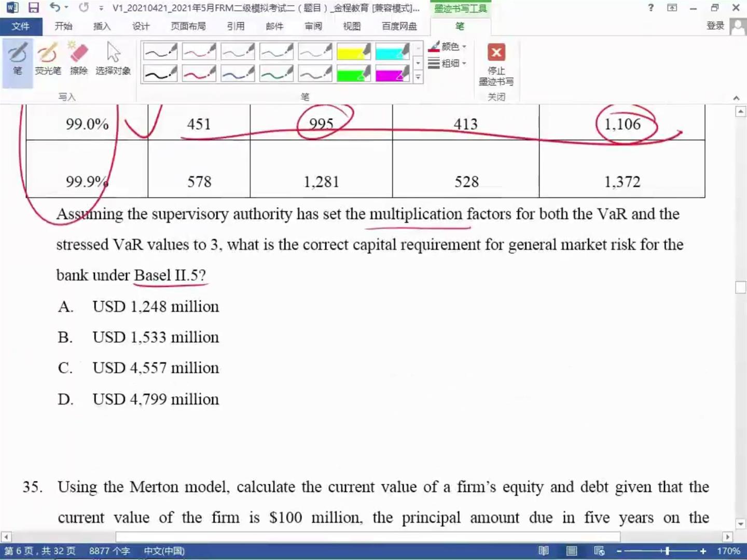Viewport: 747px width, 560px height.
Task: Switch to the Home (开始) tab
Action: pos(64,26)
